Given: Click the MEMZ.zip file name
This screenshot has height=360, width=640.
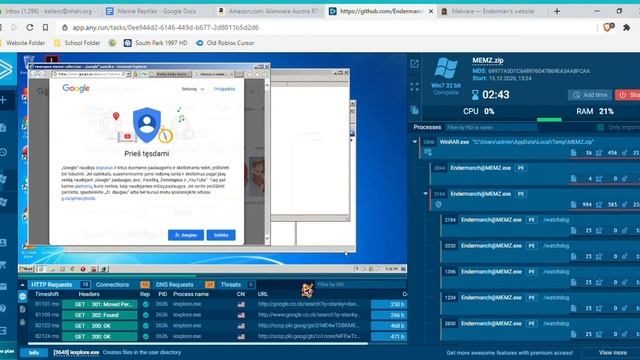Looking at the screenshot, I should point(488,60).
